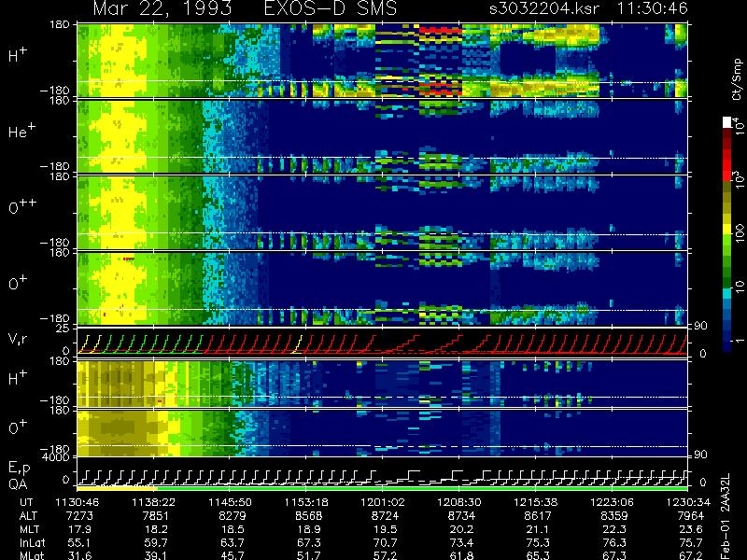Click UT value '1138:22'
This screenshot has width=747, height=560.
click(x=153, y=502)
